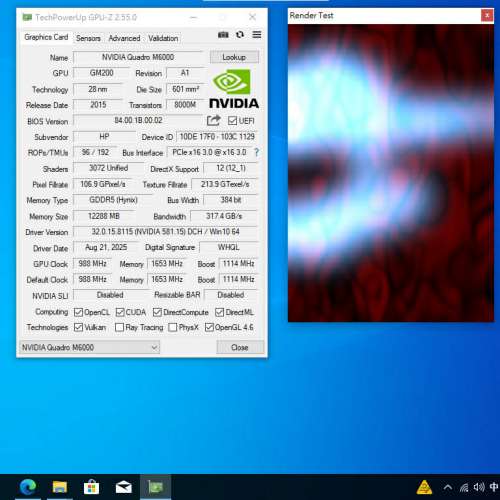
Task: Click the Close button in GPU-Z
Action: (240, 347)
